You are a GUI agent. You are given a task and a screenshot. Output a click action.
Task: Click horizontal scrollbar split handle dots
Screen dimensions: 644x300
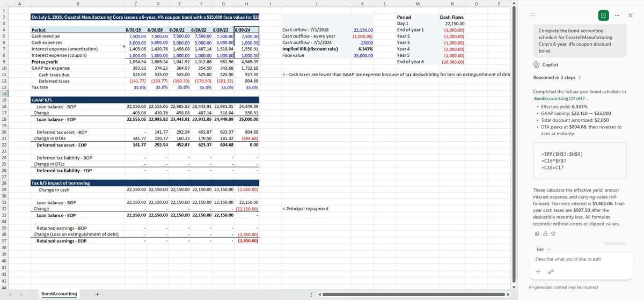coord(312,295)
